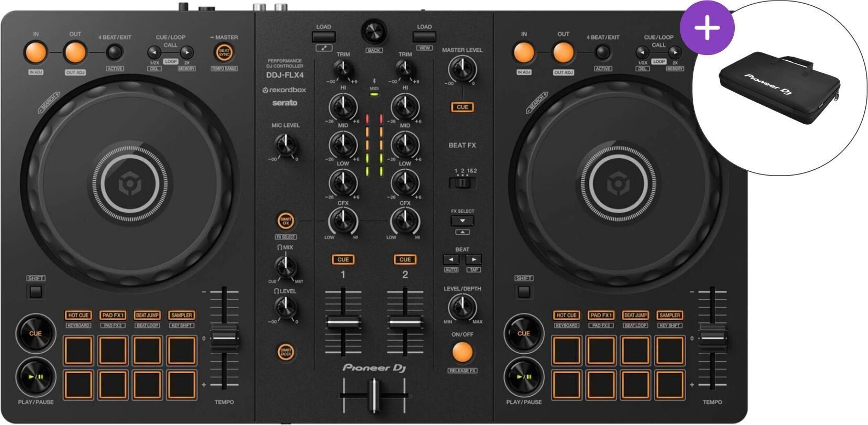
Task: Toggle the left deck SHIFT button
Action: point(36,291)
